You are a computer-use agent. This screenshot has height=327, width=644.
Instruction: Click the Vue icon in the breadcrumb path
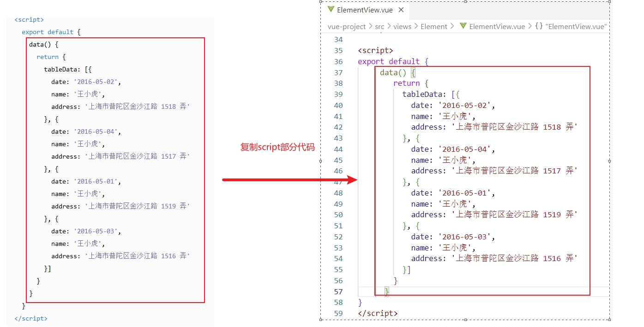tap(463, 26)
